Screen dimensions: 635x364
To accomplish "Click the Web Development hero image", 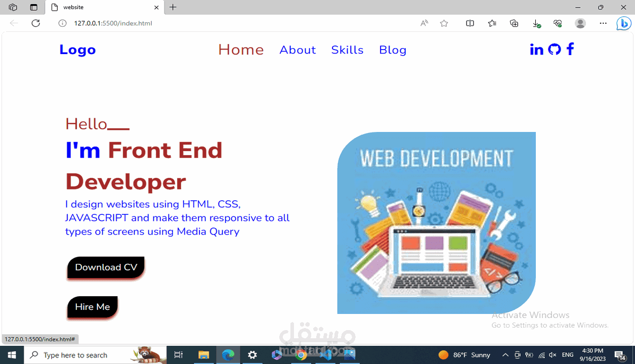I will point(436,223).
